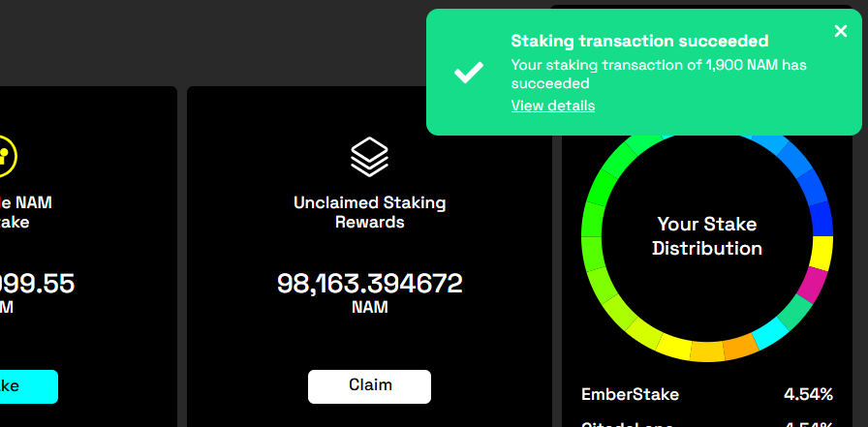The width and height of the screenshot is (868, 427).
Task: Click the available NAM balance ending 99.55
Action: (x=37, y=285)
